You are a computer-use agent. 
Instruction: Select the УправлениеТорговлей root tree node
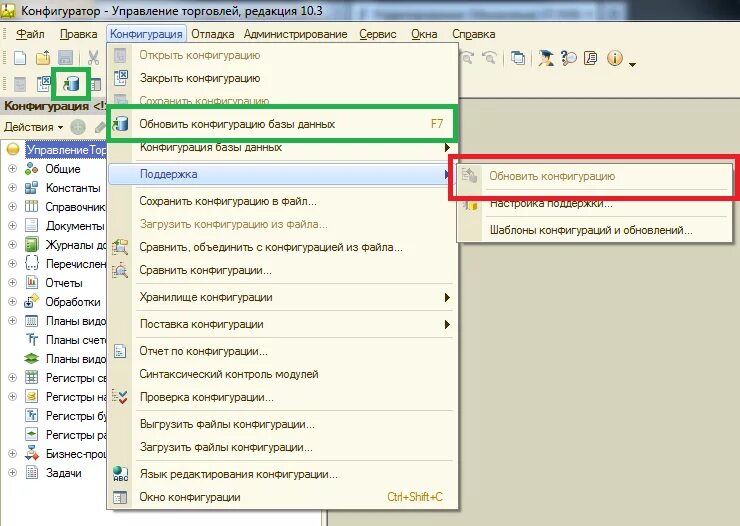[x=66, y=150]
